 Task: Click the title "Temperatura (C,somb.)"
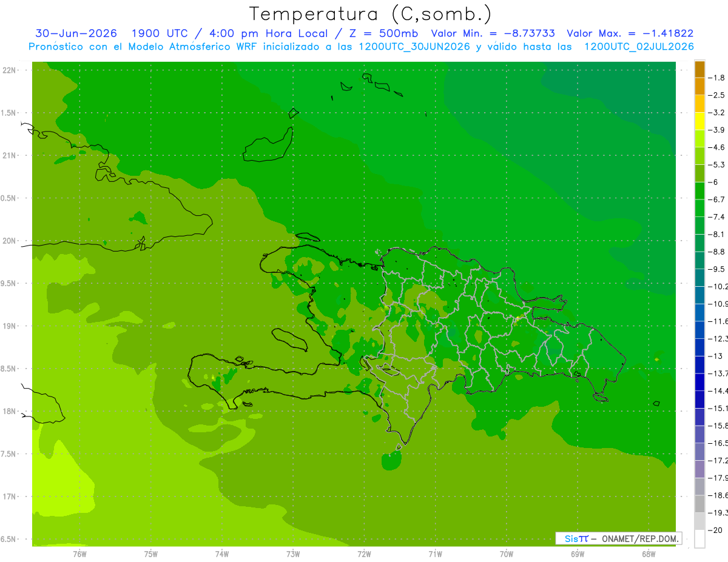point(371,14)
